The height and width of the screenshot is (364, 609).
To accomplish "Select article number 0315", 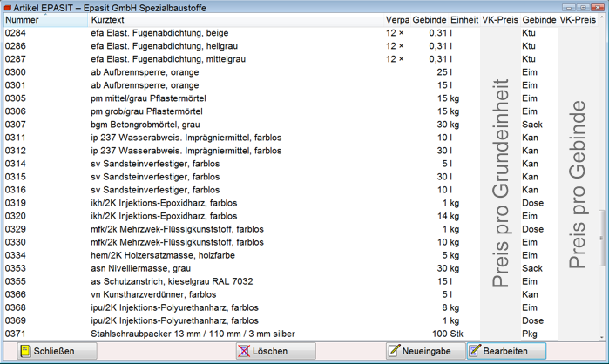I will [x=16, y=177].
